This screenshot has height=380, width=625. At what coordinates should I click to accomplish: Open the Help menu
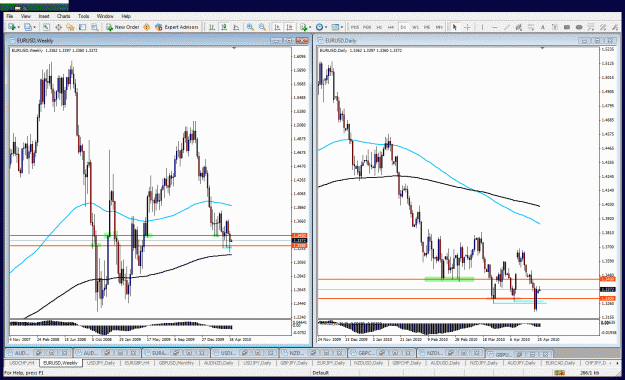[126, 16]
